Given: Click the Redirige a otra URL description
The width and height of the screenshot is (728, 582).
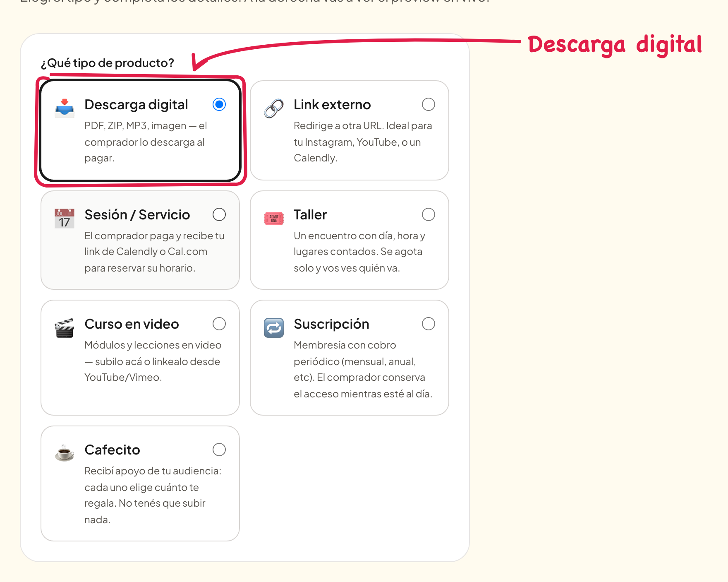Looking at the screenshot, I should point(363,142).
